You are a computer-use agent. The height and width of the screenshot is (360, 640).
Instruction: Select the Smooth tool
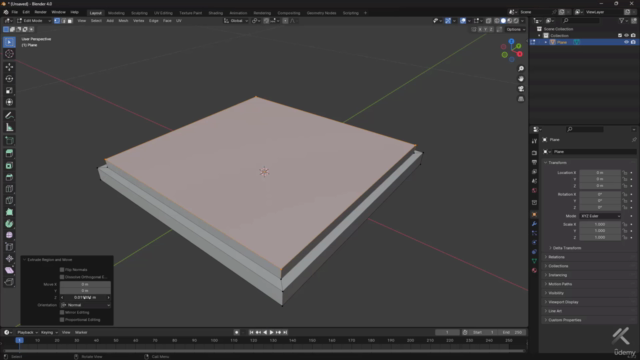point(9,236)
